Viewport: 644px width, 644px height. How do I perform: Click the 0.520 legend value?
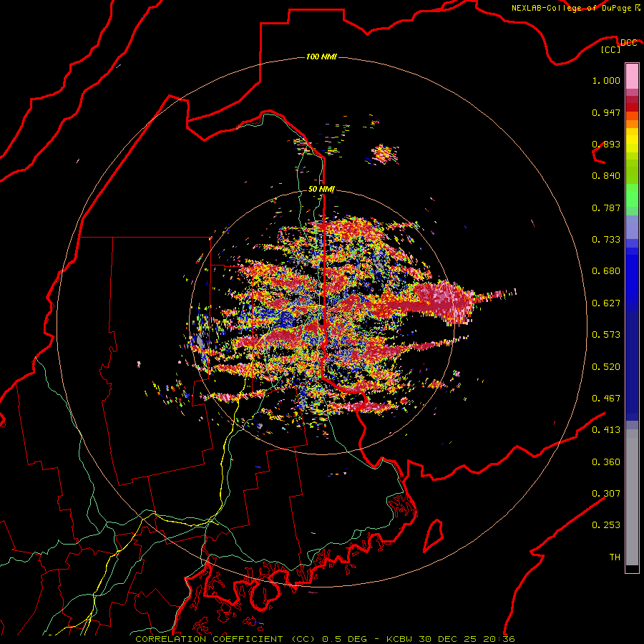pyautogui.click(x=606, y=367)
